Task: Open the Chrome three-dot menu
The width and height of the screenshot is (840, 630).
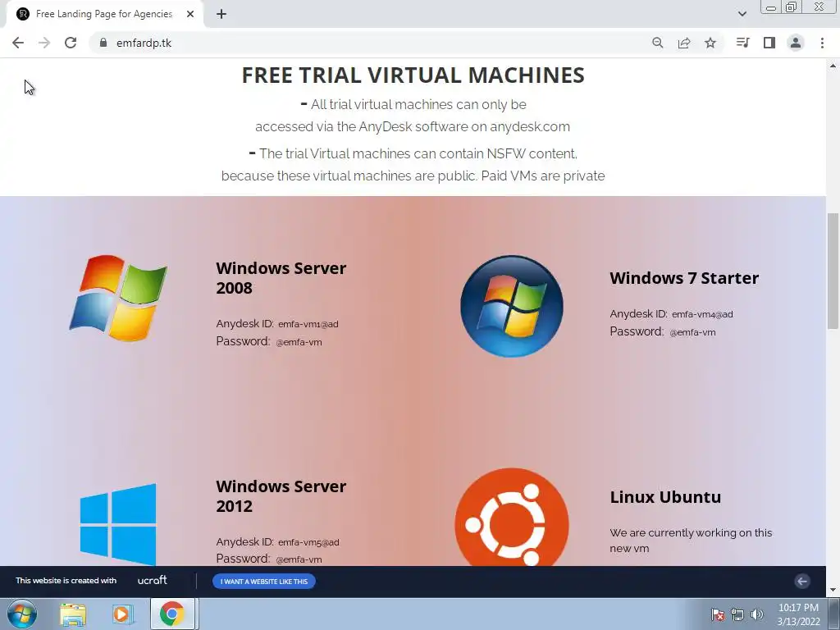Action: 822,43
